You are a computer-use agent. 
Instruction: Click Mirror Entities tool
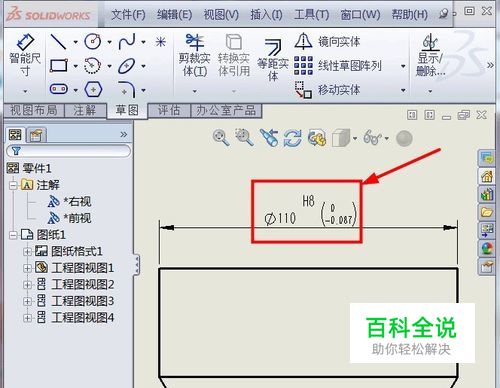327,42
